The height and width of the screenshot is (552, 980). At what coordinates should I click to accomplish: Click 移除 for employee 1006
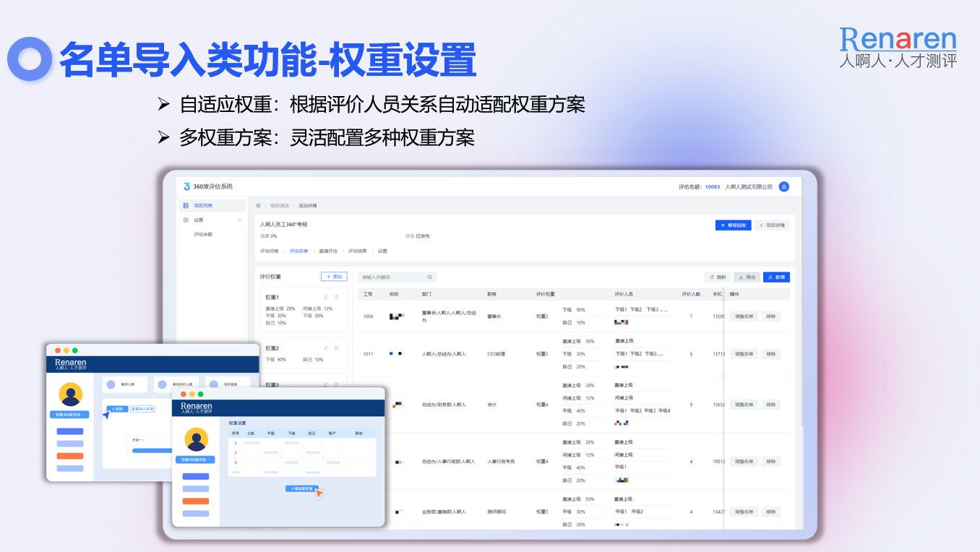tap(770, 316)
